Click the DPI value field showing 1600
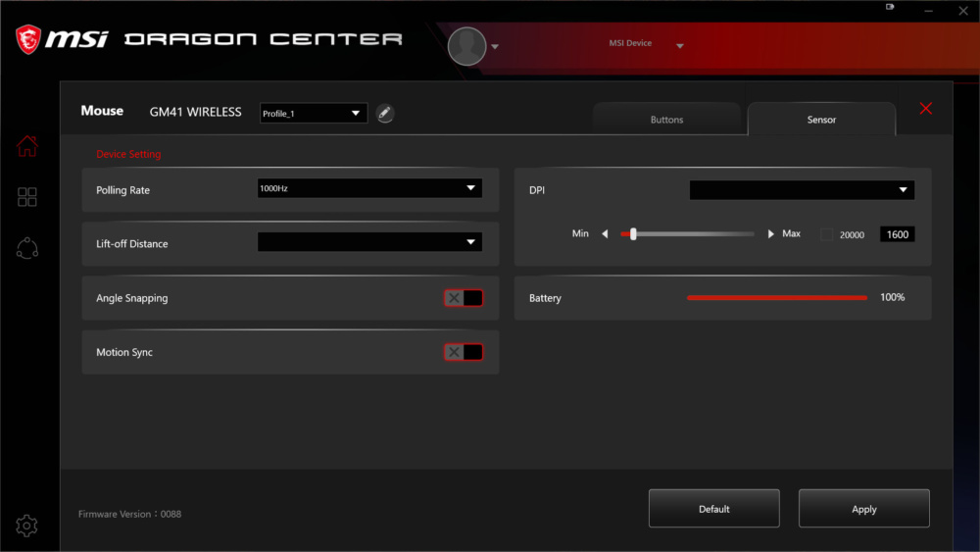Image resolution: width=980 pixels, height=552 pixels. click(897, 234)
